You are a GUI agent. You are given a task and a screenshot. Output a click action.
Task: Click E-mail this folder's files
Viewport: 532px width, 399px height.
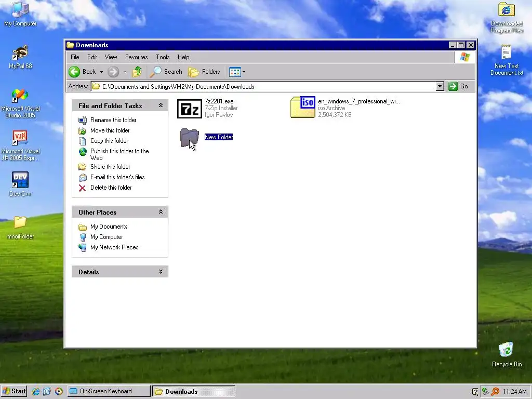(x=117, y=177)
